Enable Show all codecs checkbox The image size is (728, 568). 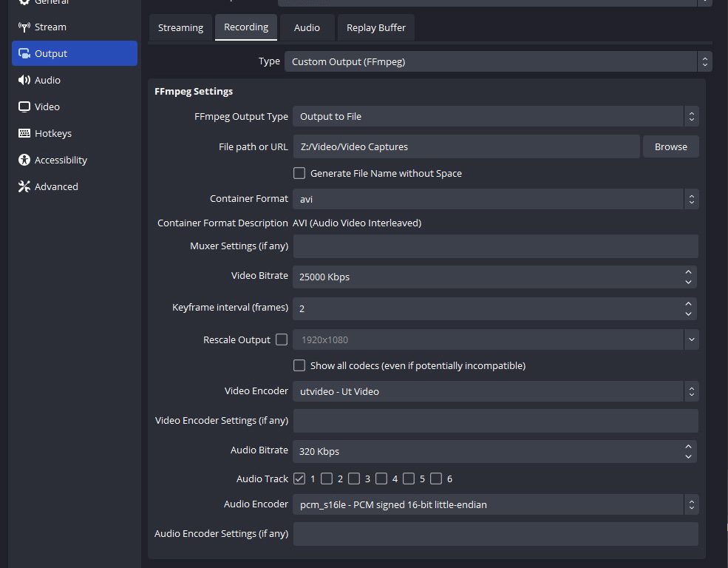click(299, 365)
